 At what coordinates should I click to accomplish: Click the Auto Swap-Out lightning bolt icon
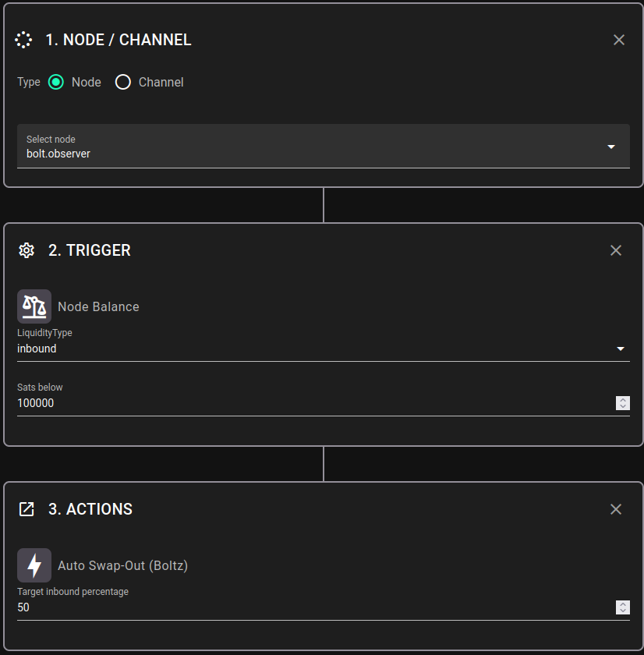click(34, 565)
